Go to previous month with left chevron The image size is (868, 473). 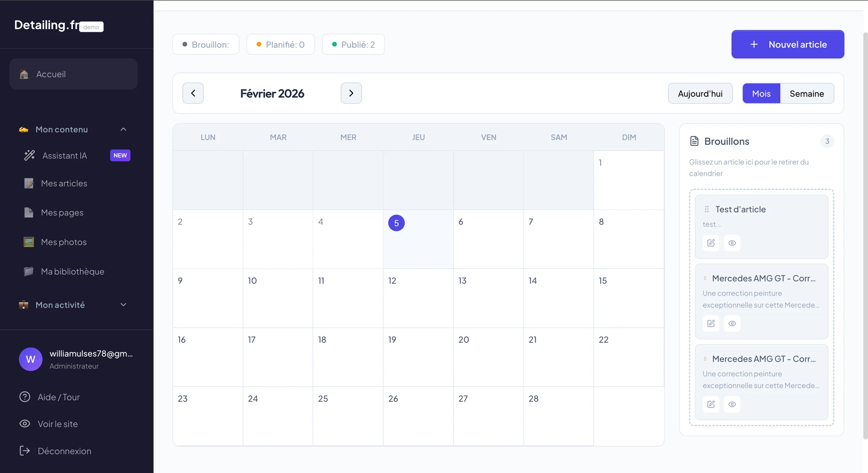tap(193, 93)
